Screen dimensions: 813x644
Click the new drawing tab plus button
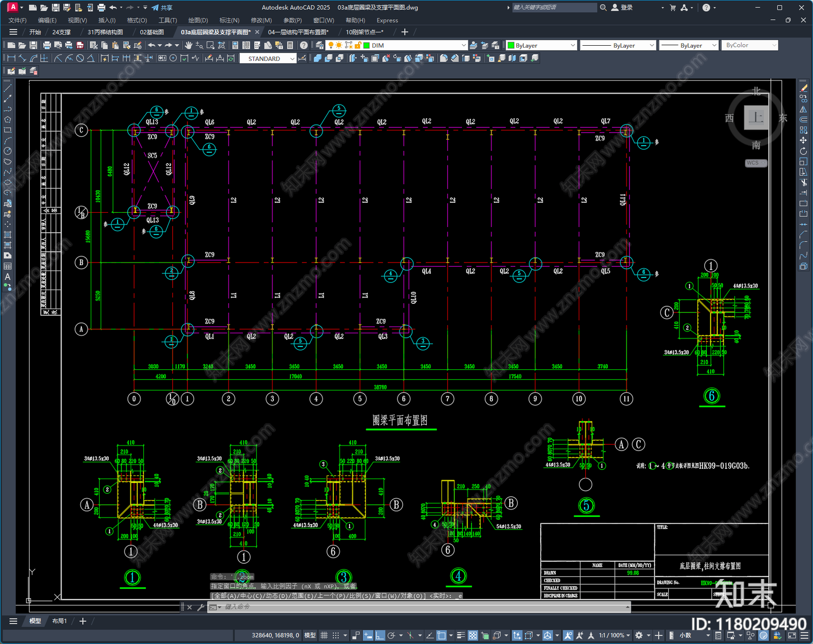(x=404, y=32)
